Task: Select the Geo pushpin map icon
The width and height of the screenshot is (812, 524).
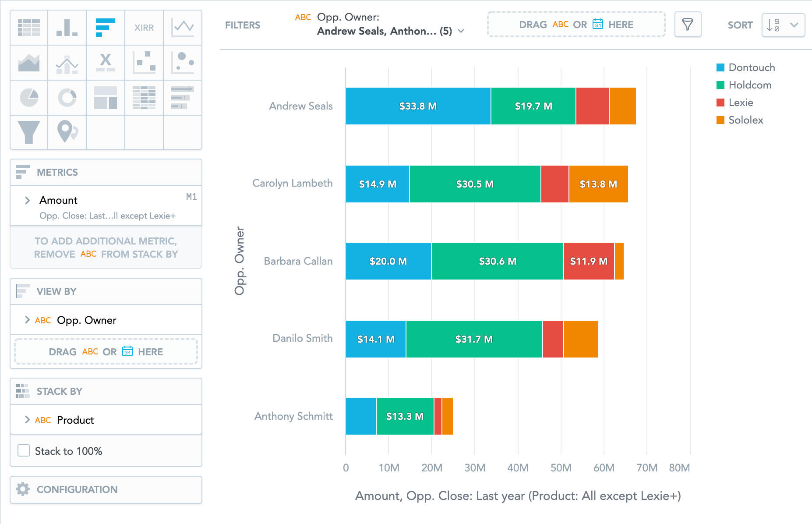Action: pyautogui.click(x=67, y=132)
